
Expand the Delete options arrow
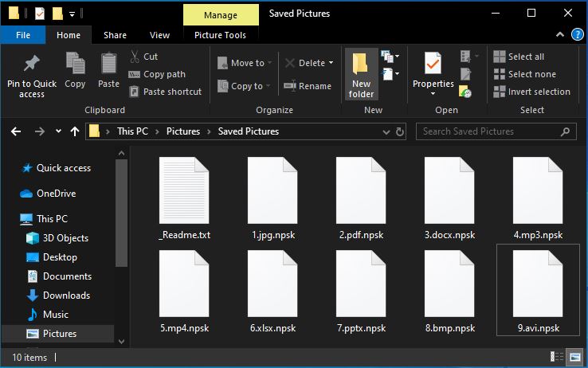[331, 63]
